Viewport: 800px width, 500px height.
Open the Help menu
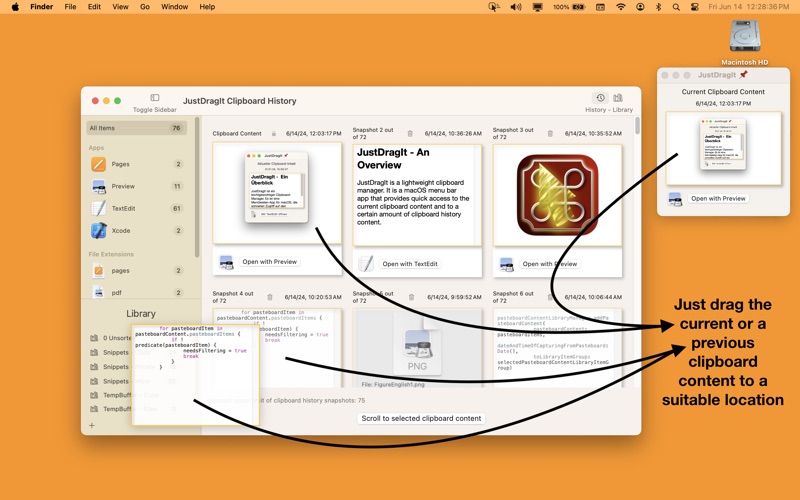[x=207, y=7]
